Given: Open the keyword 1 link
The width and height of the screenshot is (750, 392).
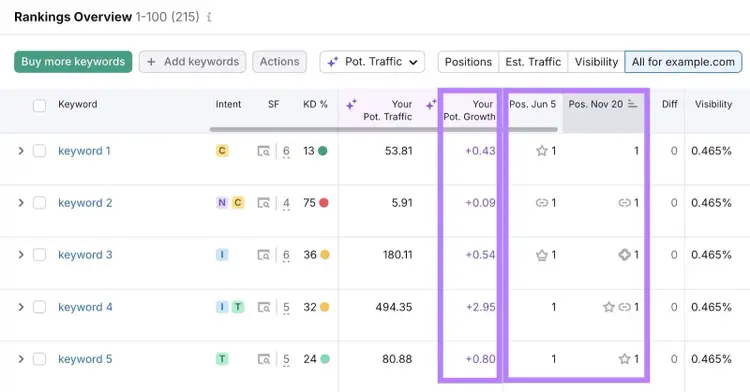Looking at the screenshot, I should 84,151.
